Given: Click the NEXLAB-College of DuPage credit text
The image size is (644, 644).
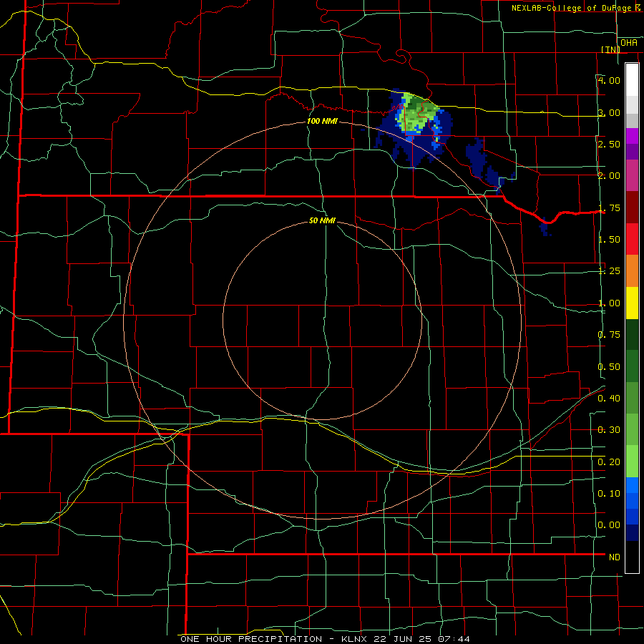Looking at the screenshot, I should (577, 8).
